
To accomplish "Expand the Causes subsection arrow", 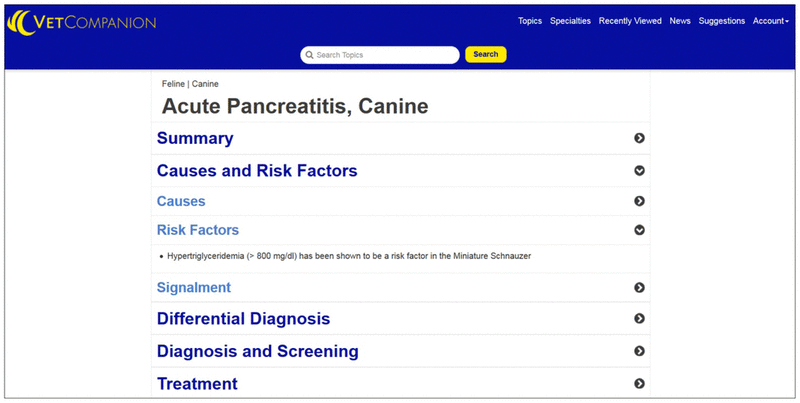I will click(639, 201).
